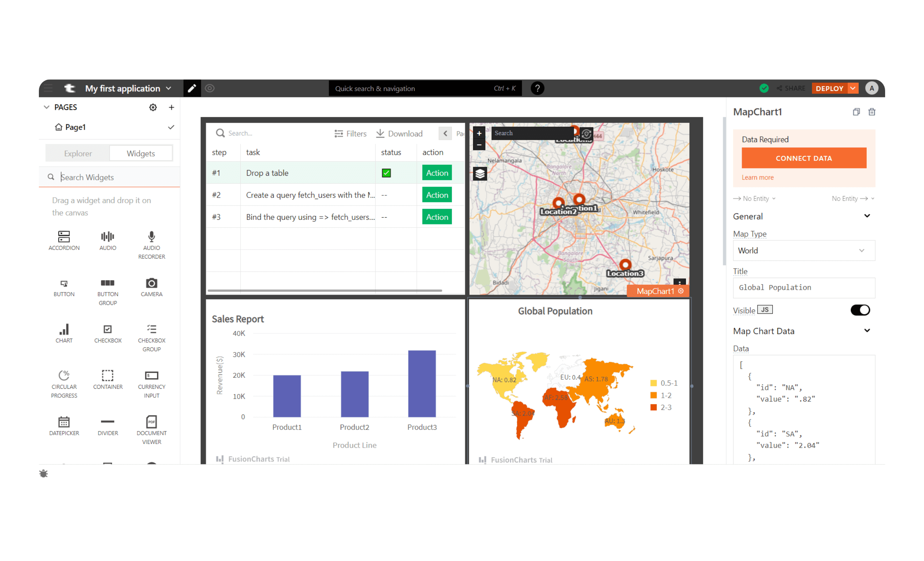Switch to preview mode eye icon
The image size is (924, 561).
click(210, 88)
